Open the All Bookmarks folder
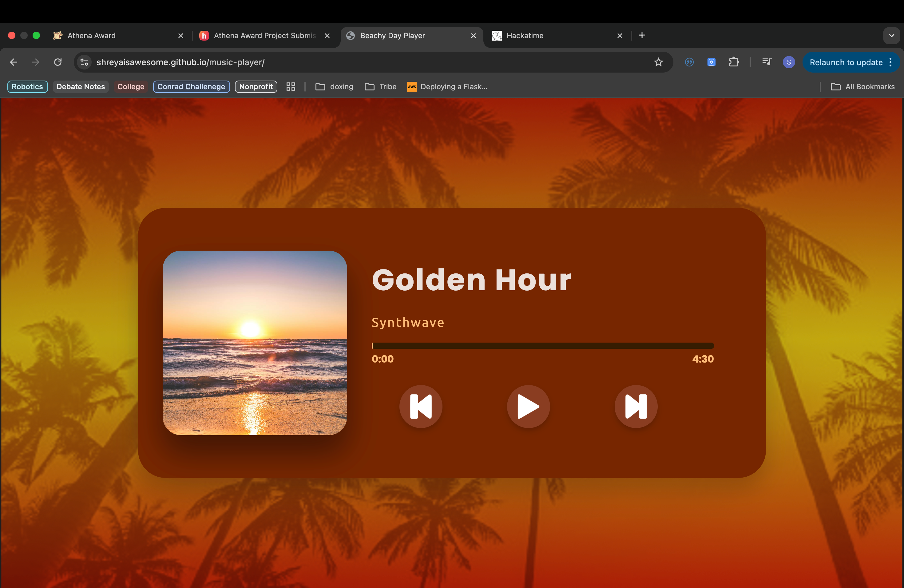Viewport: 904px width, 588px height. pyautogui.click(x=862, y=87)
